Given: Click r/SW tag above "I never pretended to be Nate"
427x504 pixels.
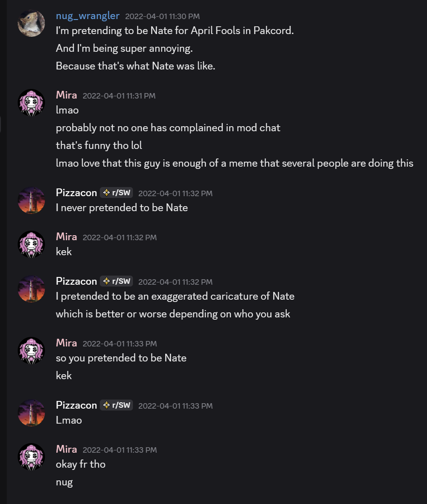Looking at the screenshot, I should (117, 193).
